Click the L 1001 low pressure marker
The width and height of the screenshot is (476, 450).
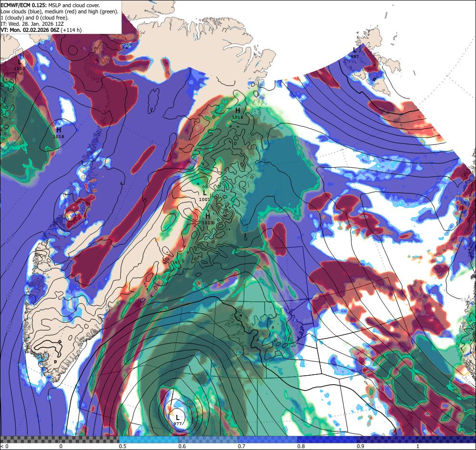coord(205,195)
